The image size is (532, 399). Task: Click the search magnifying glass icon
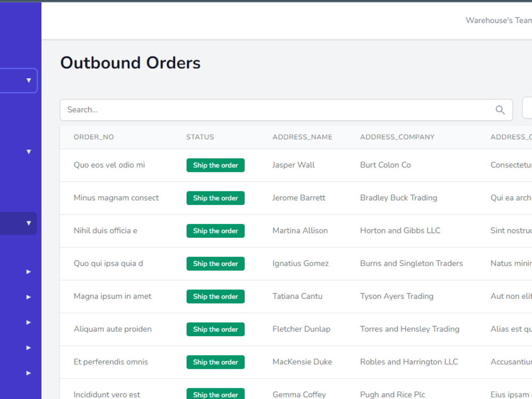click(x=500, y=110)
